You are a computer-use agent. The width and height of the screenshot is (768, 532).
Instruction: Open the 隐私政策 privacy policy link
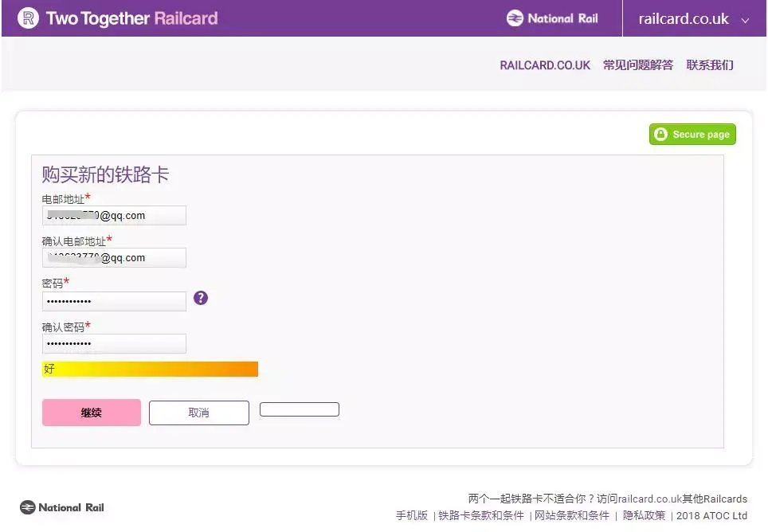point(644,515)
